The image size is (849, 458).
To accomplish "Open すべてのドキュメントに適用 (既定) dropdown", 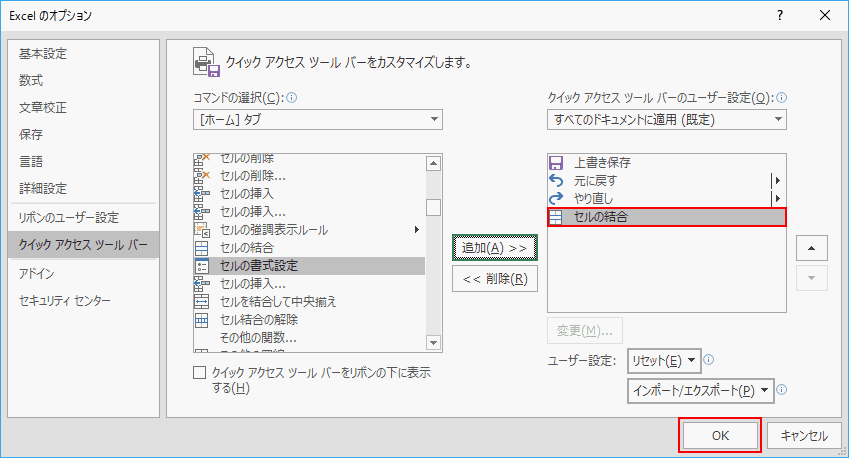I will tap(667, 120).
